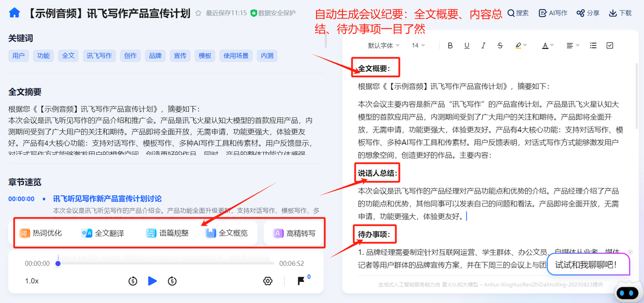Select the 模板 keyword tag
The width and height of the screenshot is (644, 303).
(205, 56)
